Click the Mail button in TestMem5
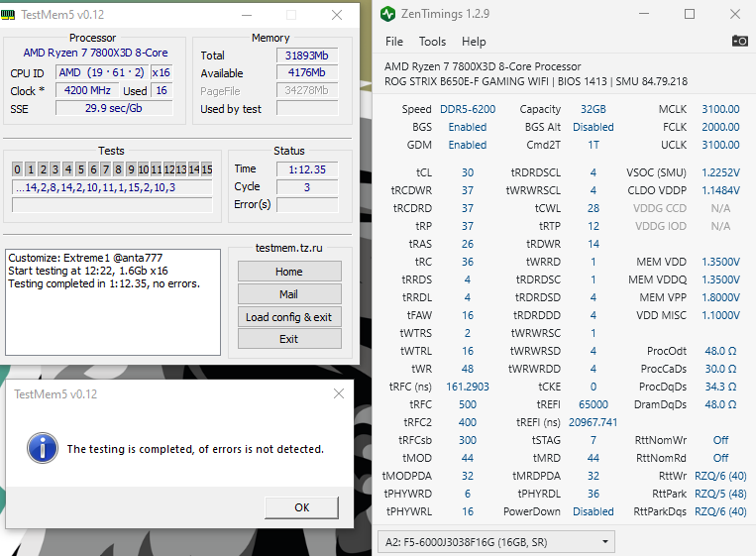Image resolution: width=756 pixels, height=556 pixels. [289, 294]
